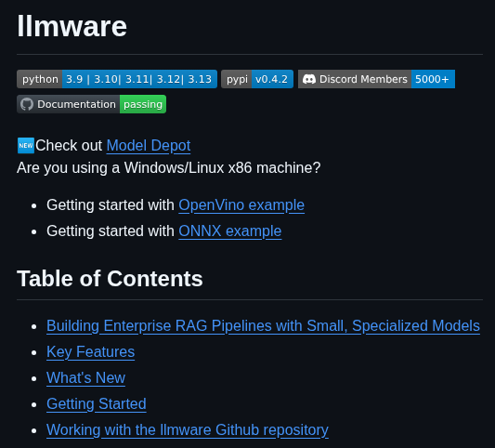The width and height of the screenshot is (495, 448).
Task: Open the Discord Members 5000+ badge
Action: pyautogui.click(x=376, y=79)
